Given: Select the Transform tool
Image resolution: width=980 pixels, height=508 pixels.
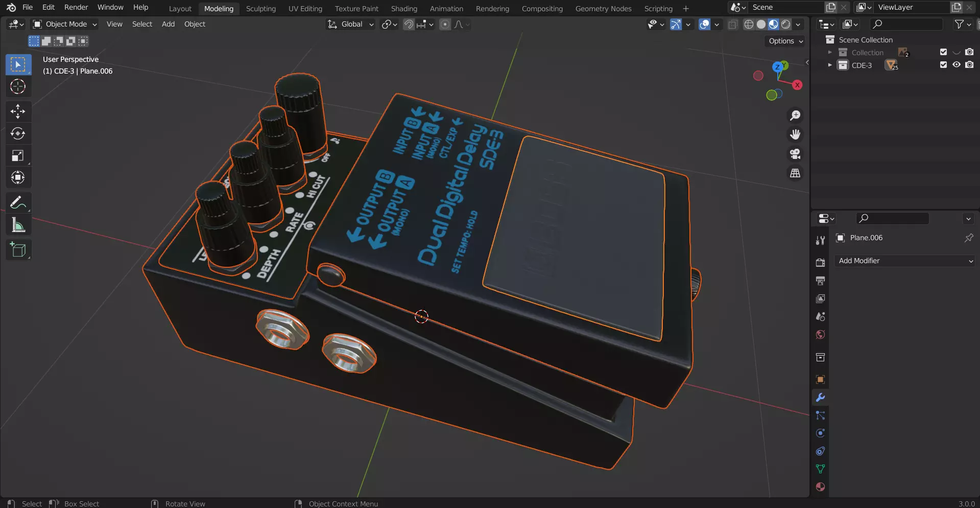Looking at the screenshot, I should [18, 178].
